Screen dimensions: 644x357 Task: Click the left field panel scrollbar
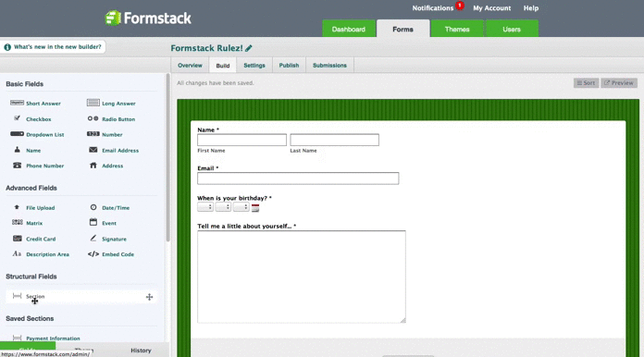(x=167, y=157)
